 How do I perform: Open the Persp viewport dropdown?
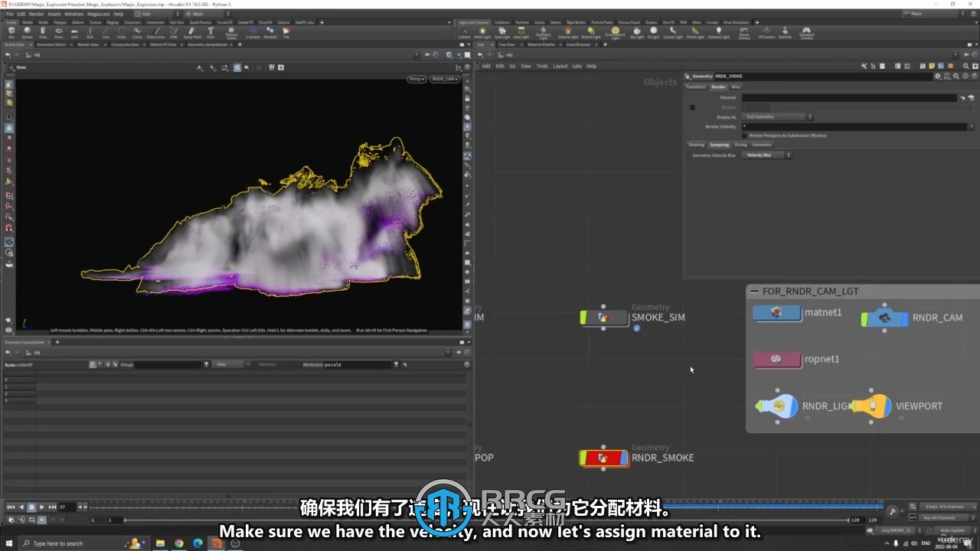(x=416, y=79)
